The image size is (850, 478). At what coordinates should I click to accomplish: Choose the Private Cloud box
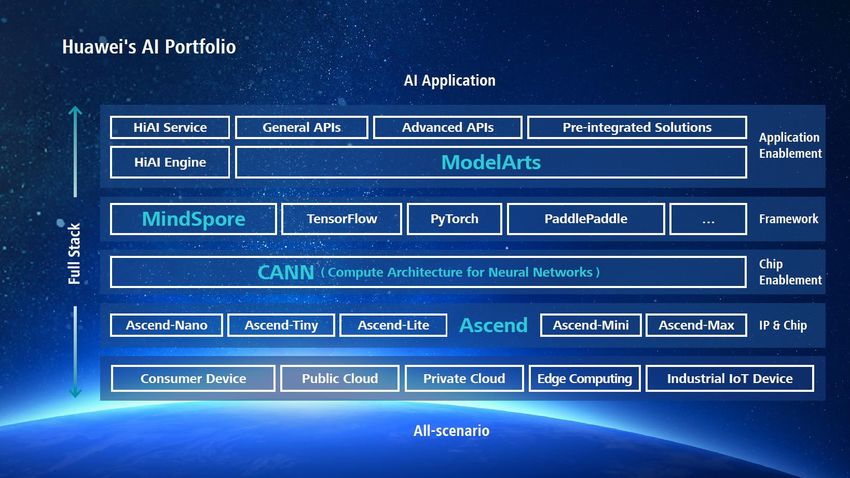point(464,378)
